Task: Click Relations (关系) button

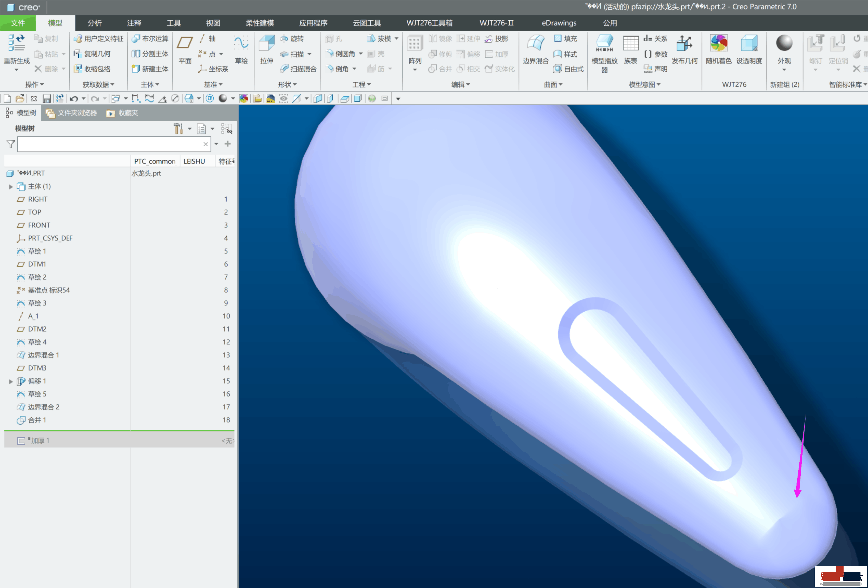Action: [655, 38]
